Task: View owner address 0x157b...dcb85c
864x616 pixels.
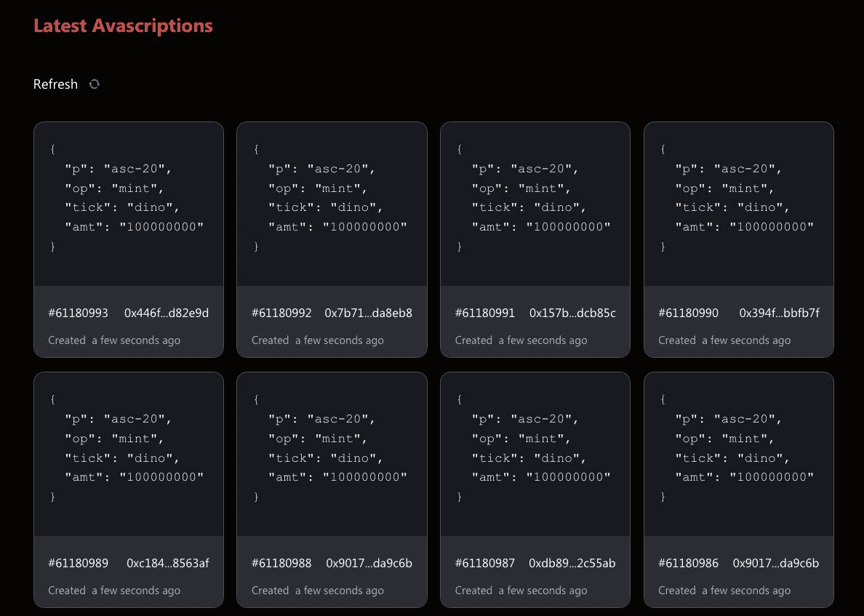Action: coord(572,313)
